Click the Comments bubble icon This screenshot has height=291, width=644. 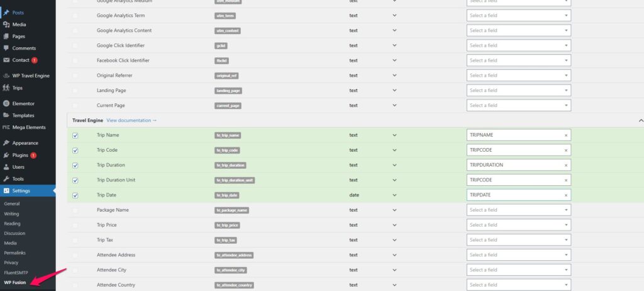click(6, 48)
